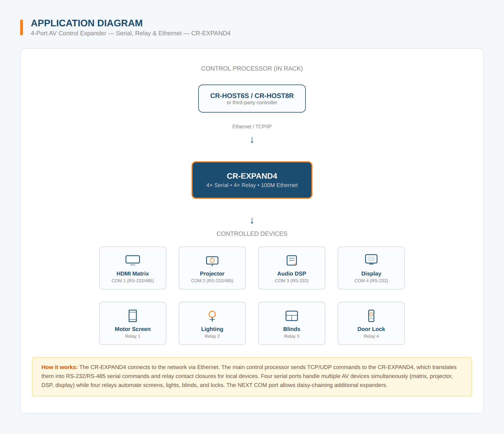Select the Lighting bulb icon
The height and width of the screenshot is (434, 504).
pos(212,316)
